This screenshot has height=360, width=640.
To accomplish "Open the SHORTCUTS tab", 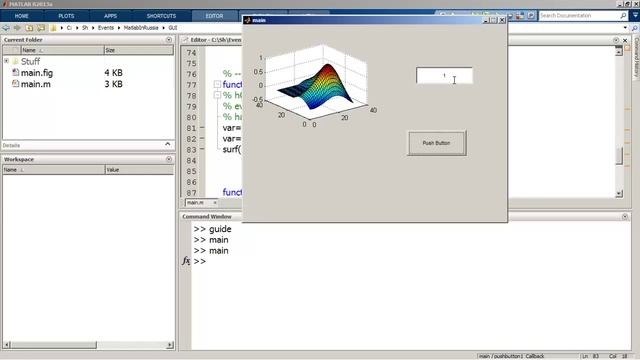I will click(161, 16).
